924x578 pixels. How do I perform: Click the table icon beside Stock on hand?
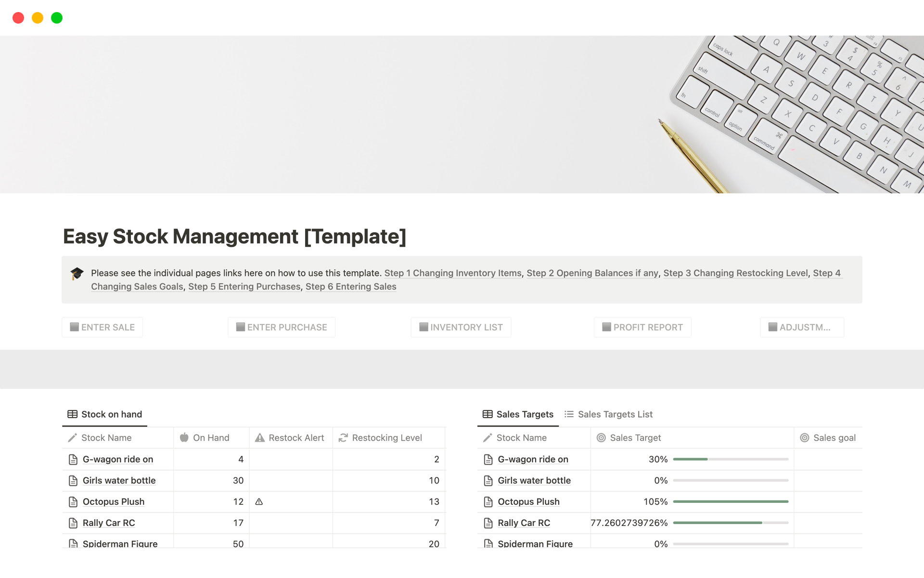click(x=73, y=414)
